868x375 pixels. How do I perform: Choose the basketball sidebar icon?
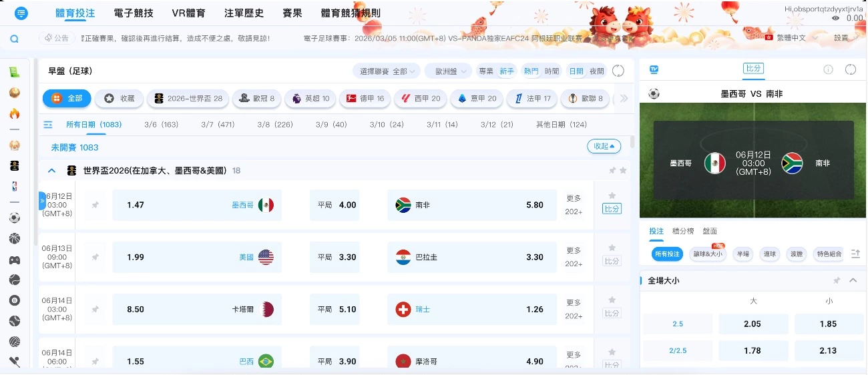point(14,238)
